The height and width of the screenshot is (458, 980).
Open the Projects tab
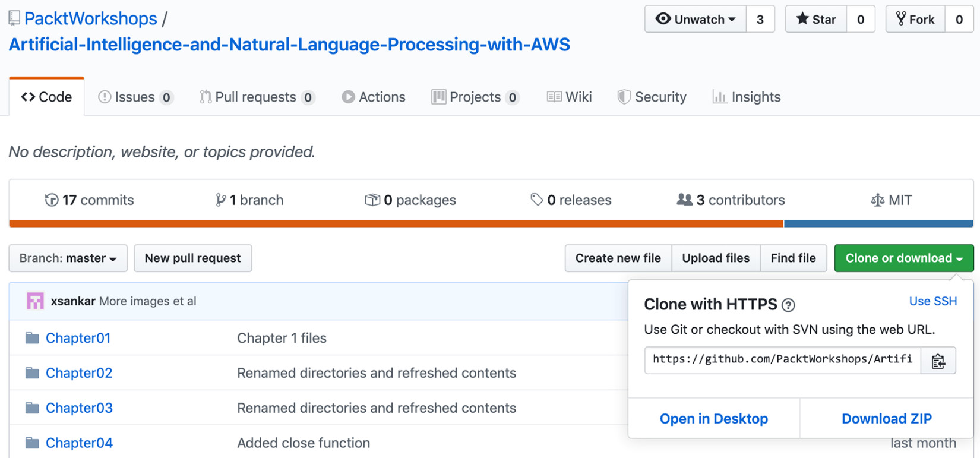tap(475, 97)
